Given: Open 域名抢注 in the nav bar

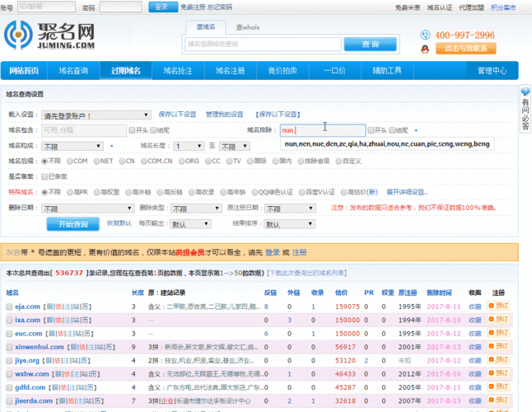Looking at the screenshot, I should tap(178, 71).
